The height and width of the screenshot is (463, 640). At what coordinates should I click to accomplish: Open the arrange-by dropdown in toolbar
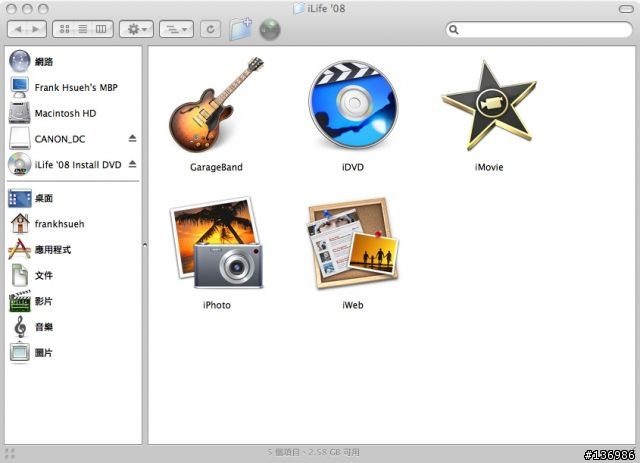click(x=176, y=29)
